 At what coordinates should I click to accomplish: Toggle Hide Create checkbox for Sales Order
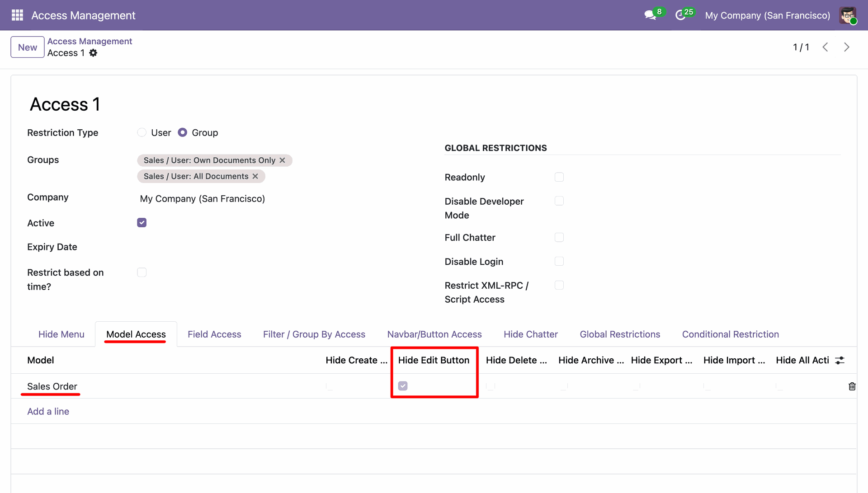[330, 386]
